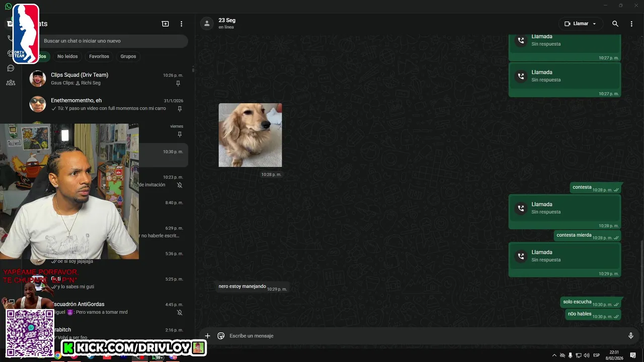Image resolution: width=644 pixels, height=362 pixels.
Task: Click the 'nero estoy manejando' message
Action: (253, 287)
